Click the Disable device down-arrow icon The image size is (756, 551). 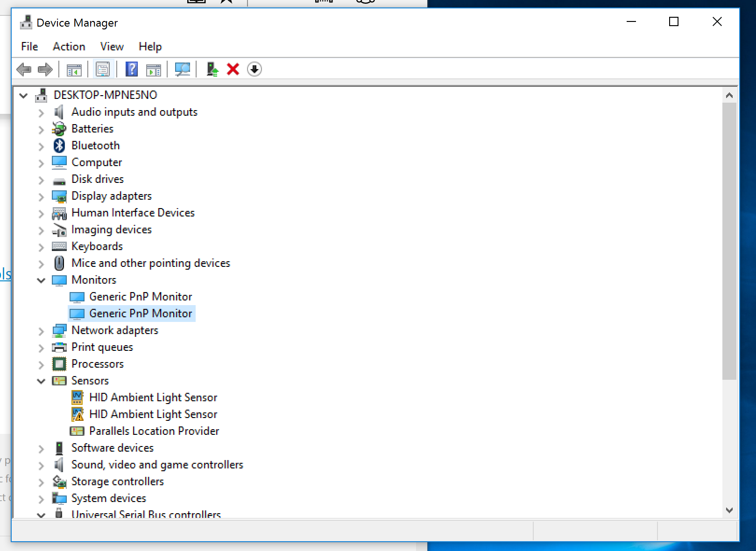point(254,70)
